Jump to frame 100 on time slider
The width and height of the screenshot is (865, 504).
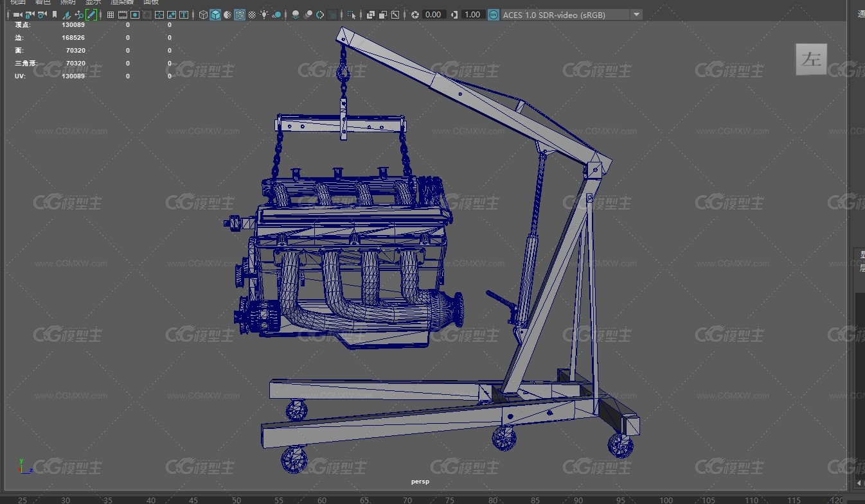666,500
